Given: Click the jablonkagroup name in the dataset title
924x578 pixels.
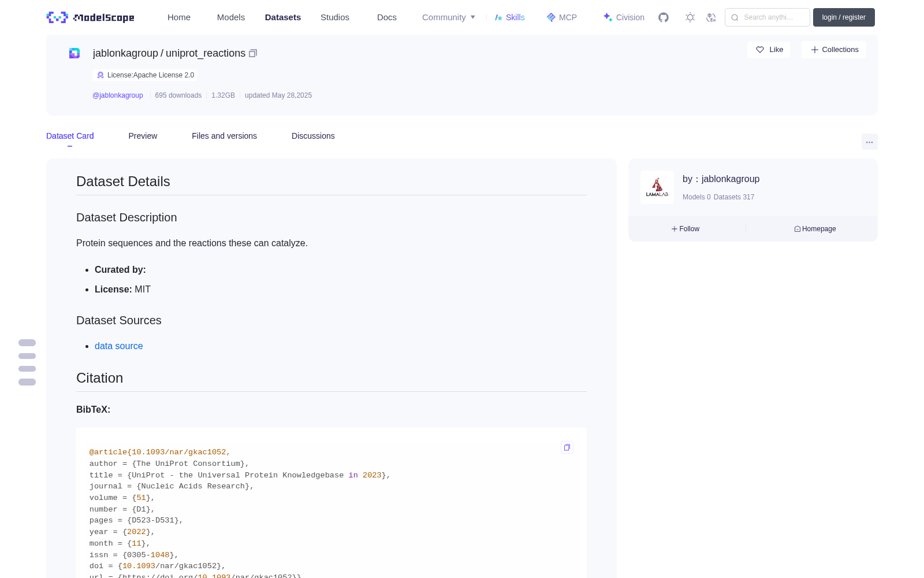Looking at the screenshot, I should (x=125, y=53).
